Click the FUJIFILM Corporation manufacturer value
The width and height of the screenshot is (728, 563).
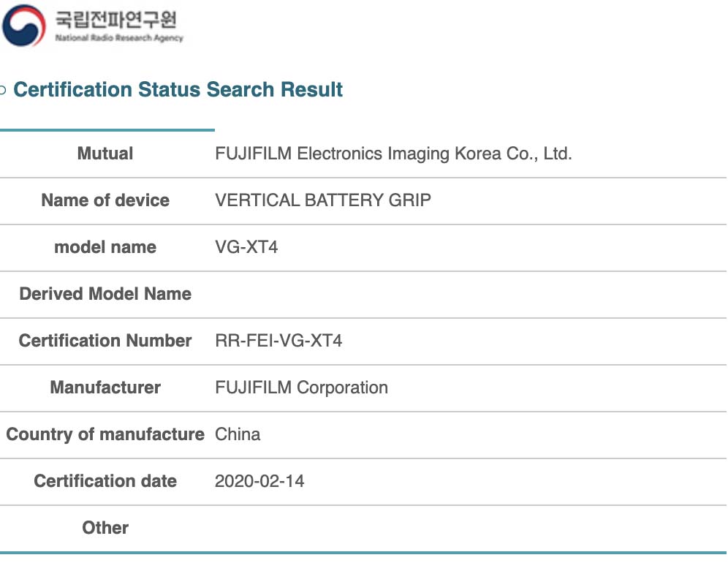point(301,388)
